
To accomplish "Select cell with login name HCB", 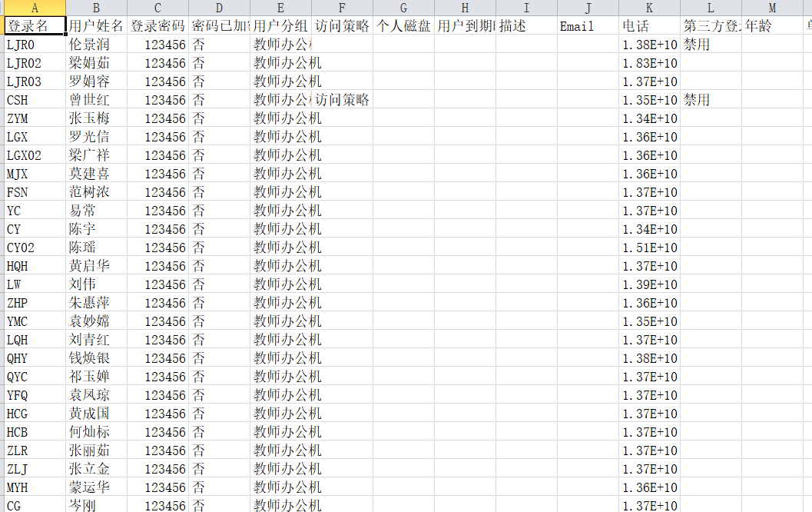I will [35, 432].
